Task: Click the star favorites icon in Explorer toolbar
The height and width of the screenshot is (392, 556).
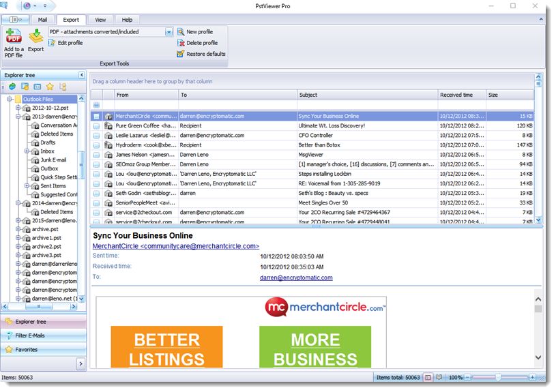Action: coord(50,87)
